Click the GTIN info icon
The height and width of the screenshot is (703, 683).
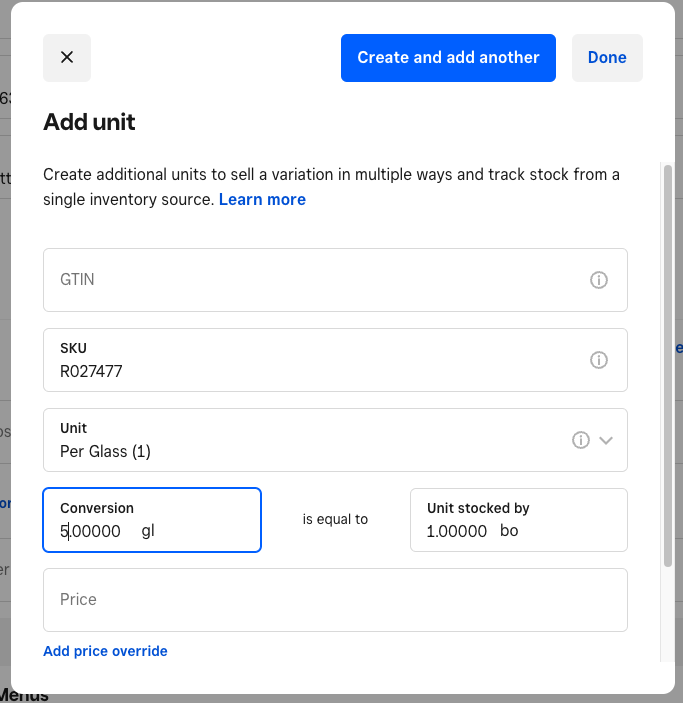tap(599, 280)
